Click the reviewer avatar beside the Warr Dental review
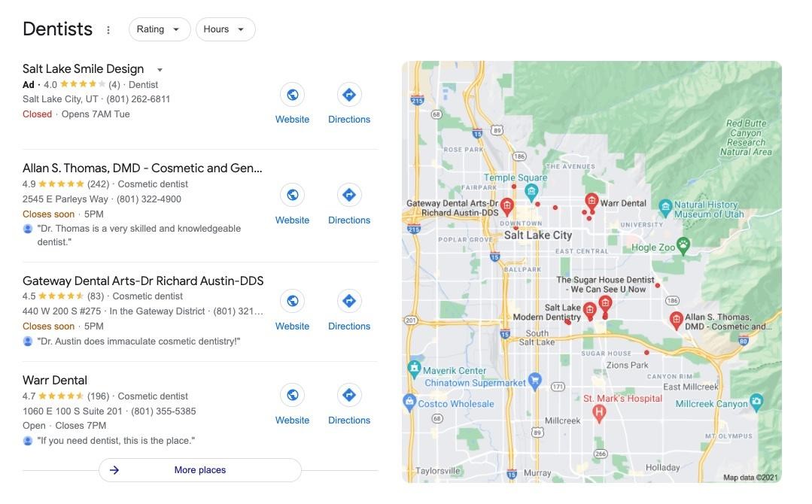Viewport: 812px width, 504px height. click(x=28, y=441)
